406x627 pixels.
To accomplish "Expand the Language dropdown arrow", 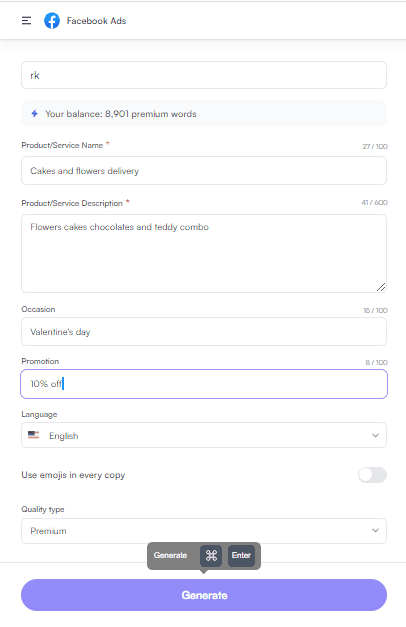I will tap(375, 435).
